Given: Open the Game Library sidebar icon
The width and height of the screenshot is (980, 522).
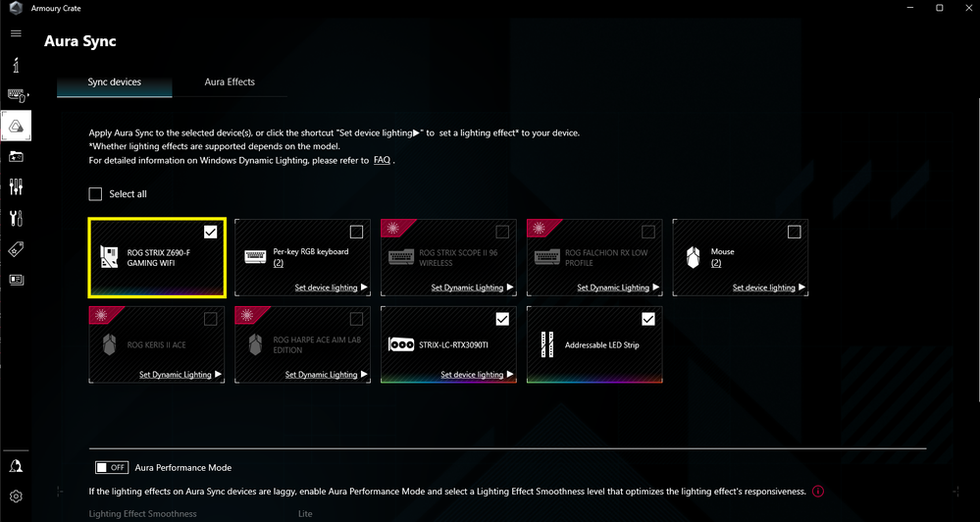Looking at the screenshot, I should pyautogui.click(x=17, y=156).
